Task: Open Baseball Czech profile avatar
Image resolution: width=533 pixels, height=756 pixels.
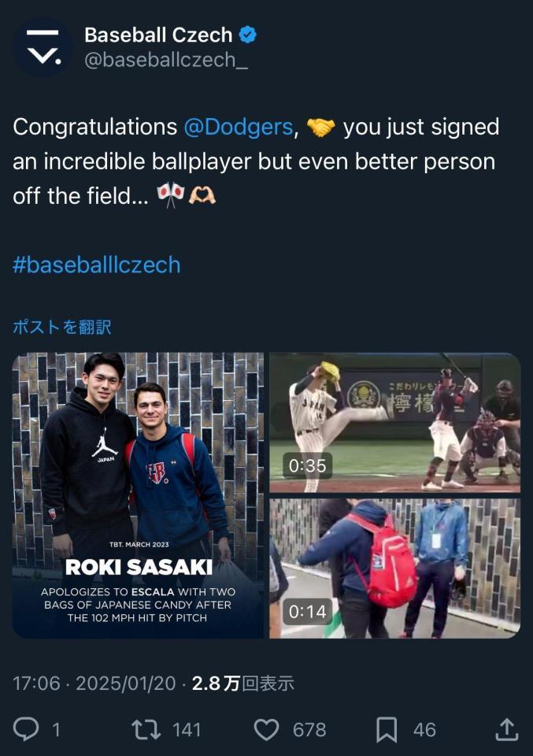Action: pos(43,47)
